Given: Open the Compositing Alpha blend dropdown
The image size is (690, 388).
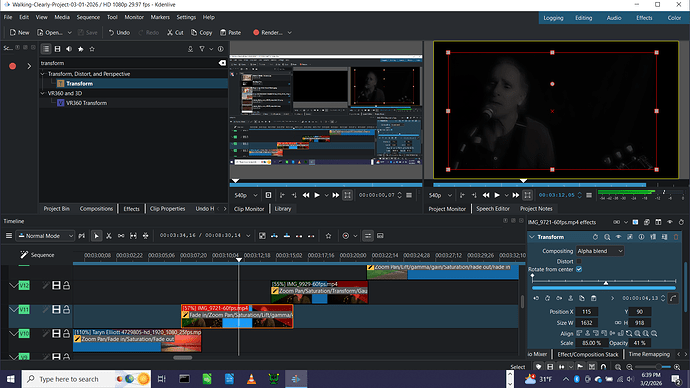Looking at the screenshot, I should coord(600,251).
